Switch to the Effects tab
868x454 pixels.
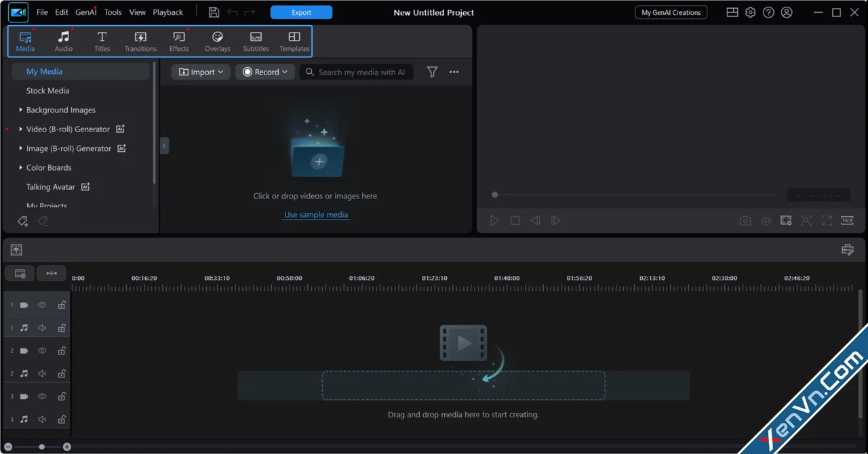(x=179, y=41)
